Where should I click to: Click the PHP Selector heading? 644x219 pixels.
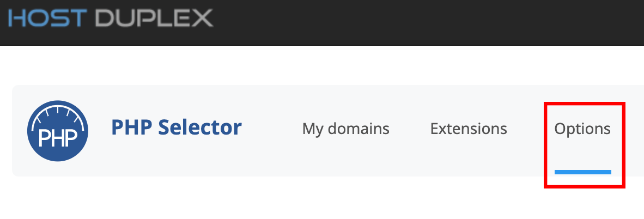pos(177,128)
